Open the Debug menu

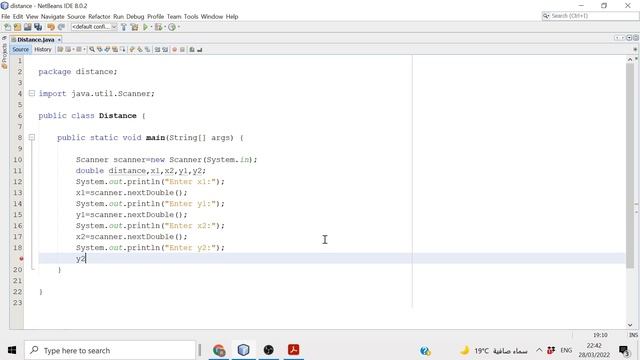[135, 17]
